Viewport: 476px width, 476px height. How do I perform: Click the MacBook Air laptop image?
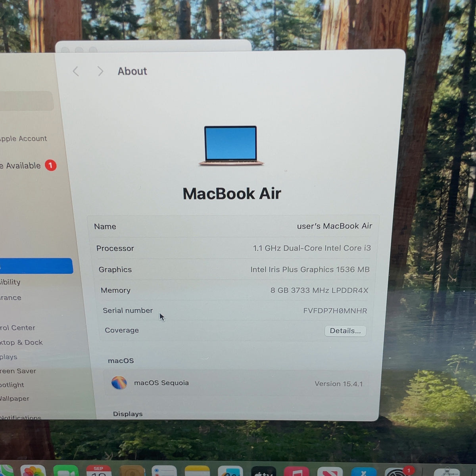pos(231,146)
